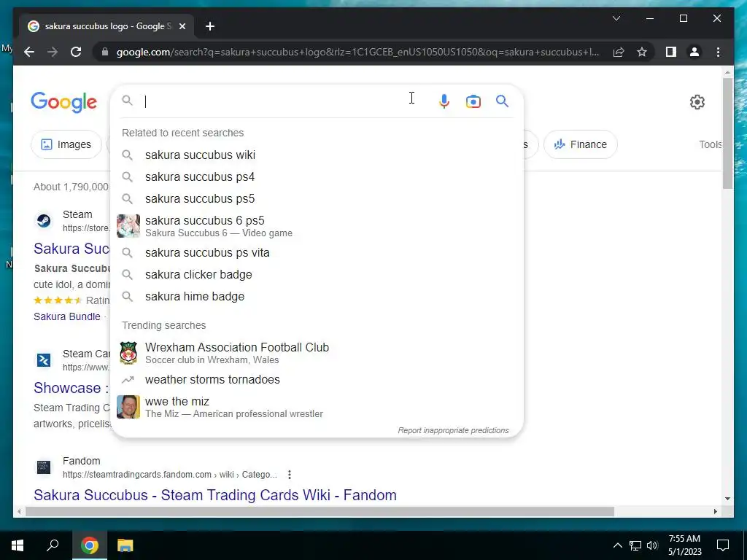This screenshot has height=560, width=747.
Task: Select suggestion sakura succubus ps4
Action: point(317,176)
